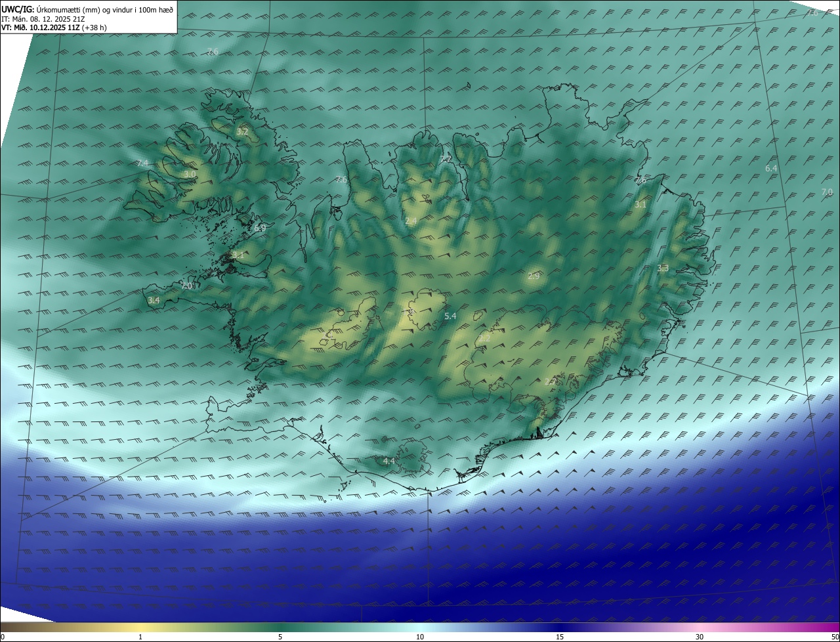This screenshot has height=642, width=840.
Task: Click the 15 tick label on the color scale
Action: click(x=560, y=637)
